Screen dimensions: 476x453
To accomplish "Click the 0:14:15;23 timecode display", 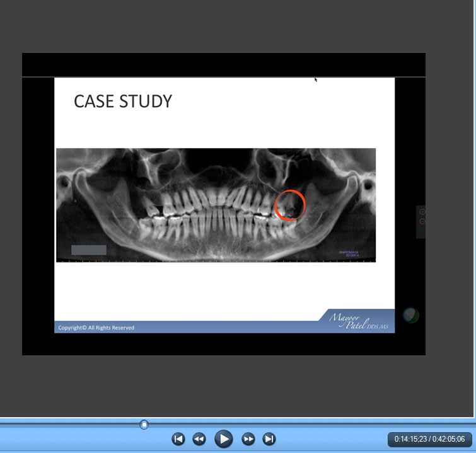I will click(429, 439).
